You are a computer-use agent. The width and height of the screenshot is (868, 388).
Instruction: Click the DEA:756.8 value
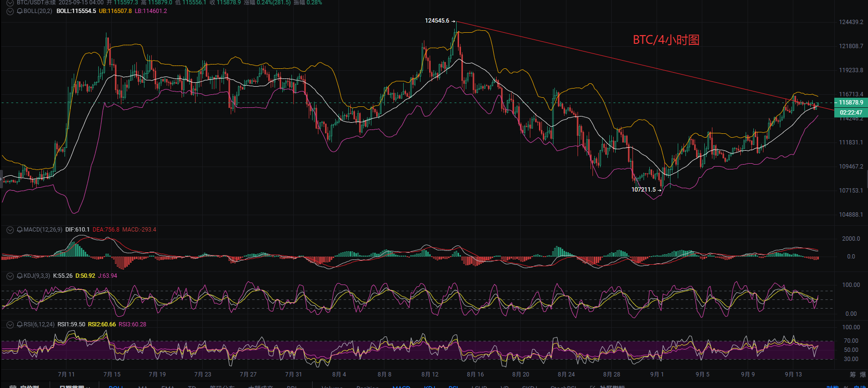106,230
